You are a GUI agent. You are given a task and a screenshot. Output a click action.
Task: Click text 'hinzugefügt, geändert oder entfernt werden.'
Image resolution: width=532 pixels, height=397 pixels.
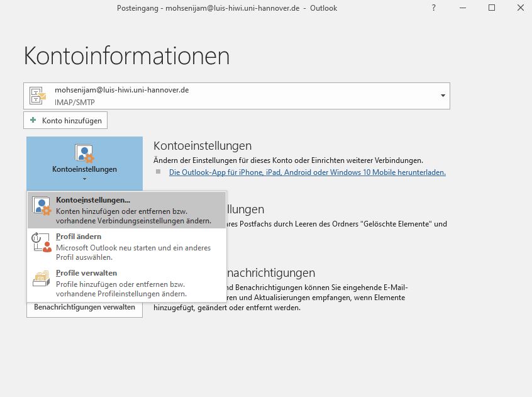(x=227, y=308)
